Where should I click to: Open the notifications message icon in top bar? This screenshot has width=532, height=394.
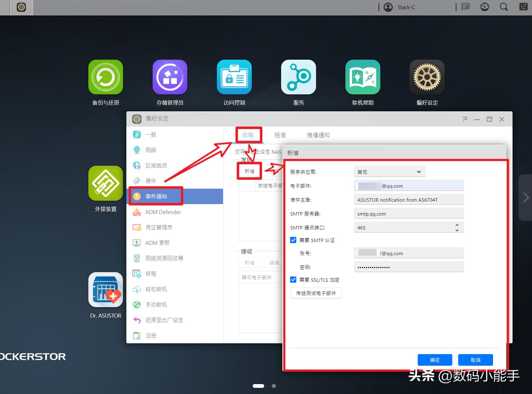[x=465, y=7]
